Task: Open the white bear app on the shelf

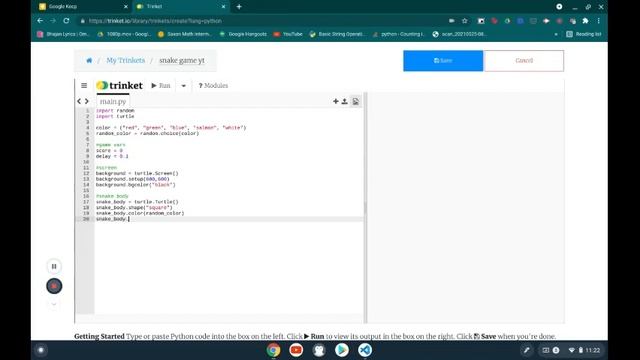Action: click(319, 350)
